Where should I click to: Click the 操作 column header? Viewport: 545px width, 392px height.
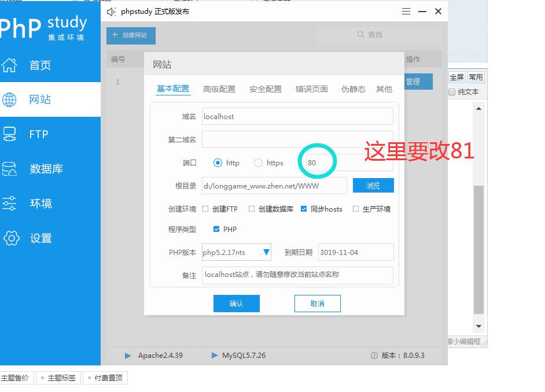413,60
